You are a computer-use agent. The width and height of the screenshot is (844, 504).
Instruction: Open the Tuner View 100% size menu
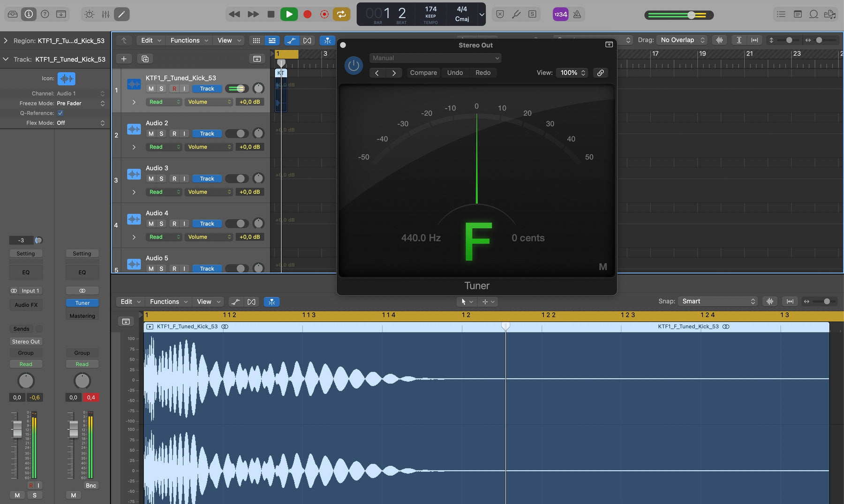pyautogui.click(x=573, y=73)
